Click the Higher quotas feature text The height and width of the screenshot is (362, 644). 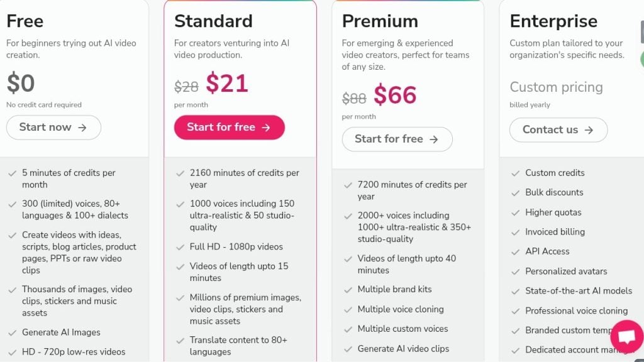tap(553, 212)
